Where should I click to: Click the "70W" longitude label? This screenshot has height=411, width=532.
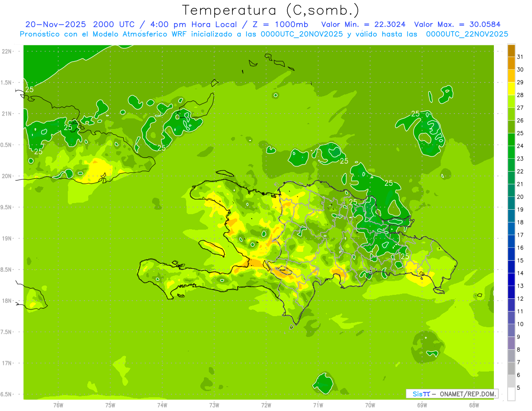pyautogui.click(x=370, y=405)
